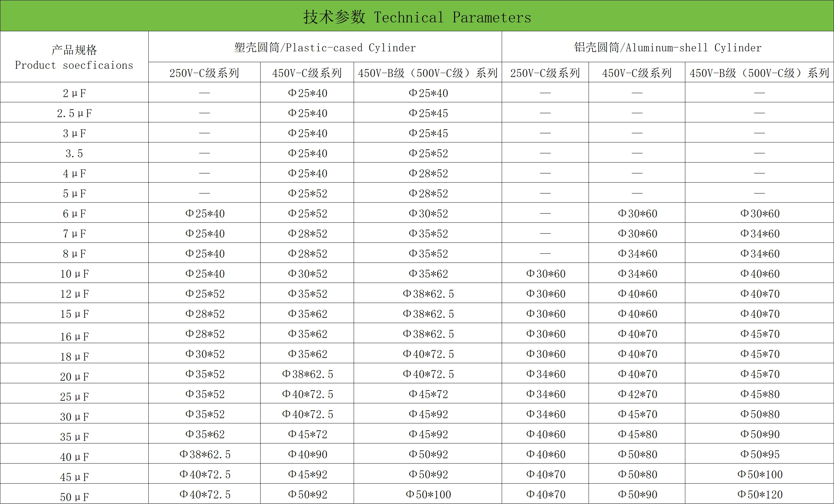
Task: Select 'Φ25*45' in the 3μF row
Action: coord(428,133)
